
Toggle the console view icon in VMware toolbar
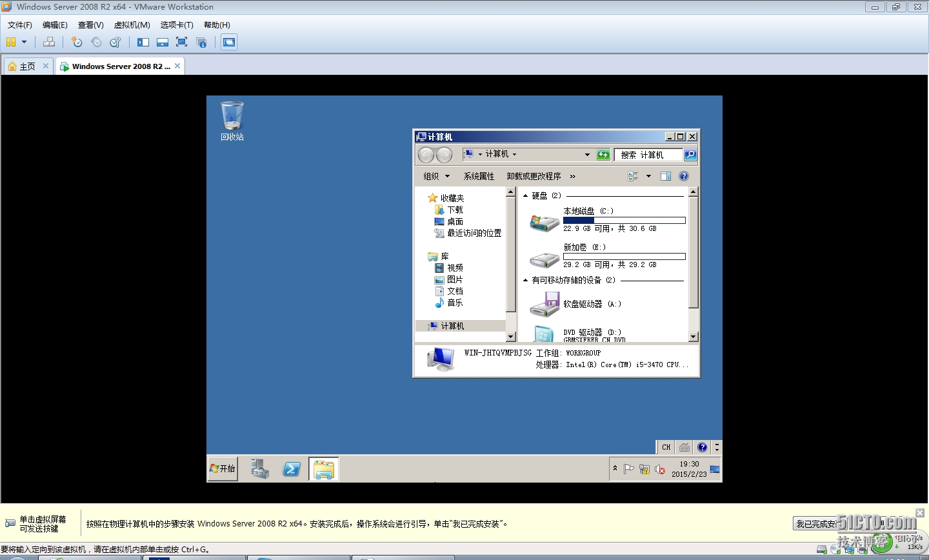pyautogui.click(x=229, y=42)
